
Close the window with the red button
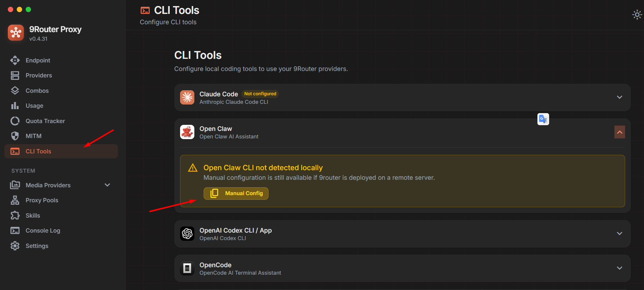[11, 10]
